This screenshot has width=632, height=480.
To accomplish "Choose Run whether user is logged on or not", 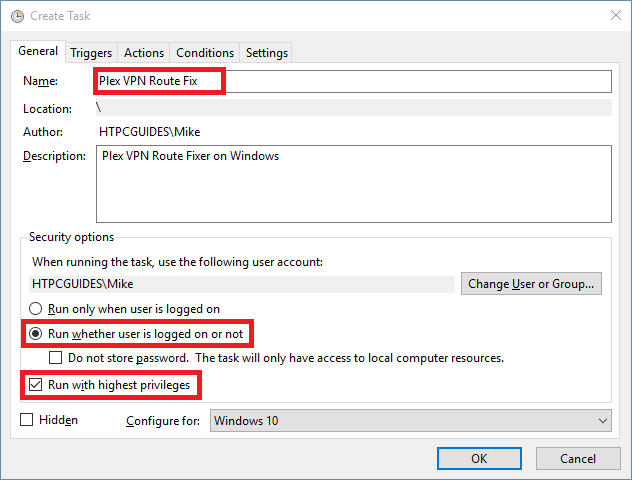I will tap(38, 333).
